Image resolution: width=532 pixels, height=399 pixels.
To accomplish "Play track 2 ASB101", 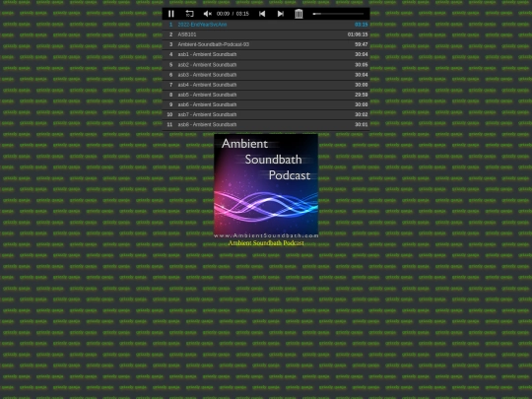I will (266, 34).
